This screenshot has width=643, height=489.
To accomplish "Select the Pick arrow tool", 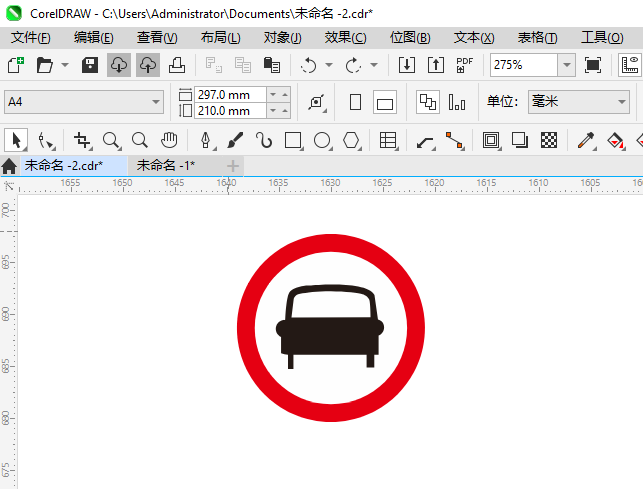I will coord(16,140).
